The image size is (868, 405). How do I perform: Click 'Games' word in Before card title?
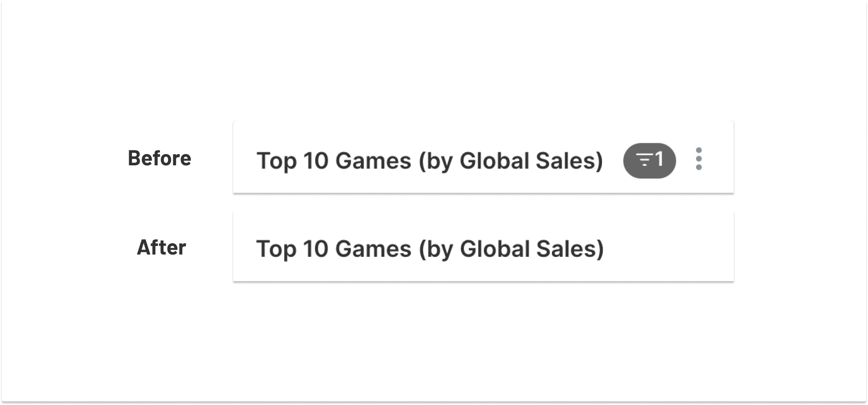click(373, 161)
